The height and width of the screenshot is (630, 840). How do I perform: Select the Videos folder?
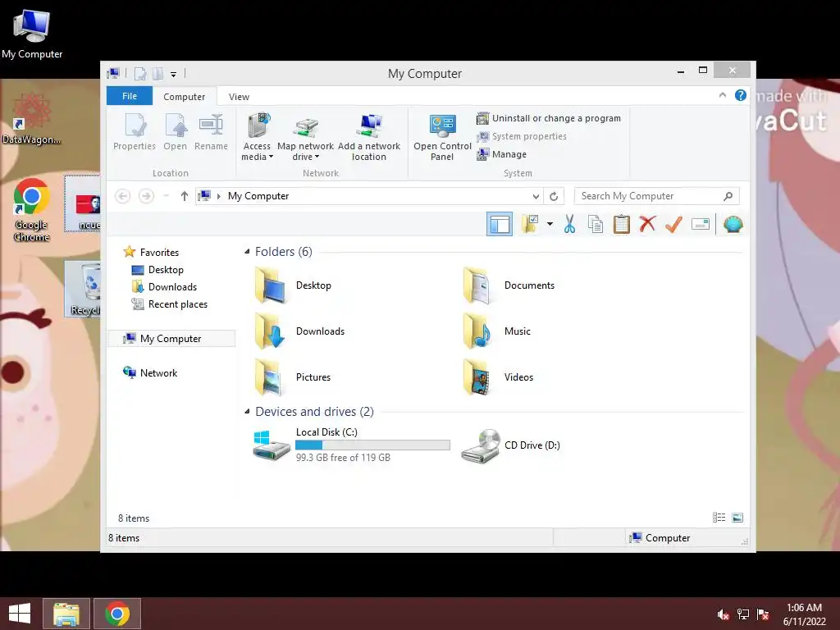point(498,377)
